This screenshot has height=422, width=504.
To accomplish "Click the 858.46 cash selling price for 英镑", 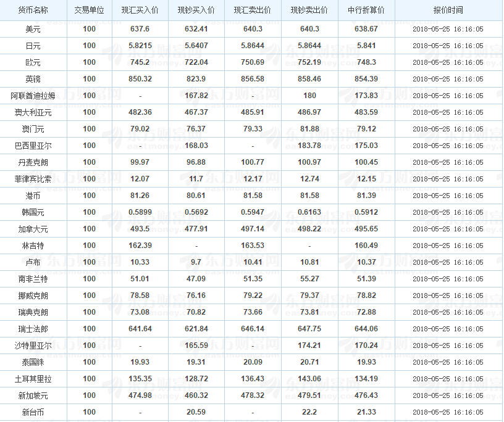I will [x=309, y=79].
